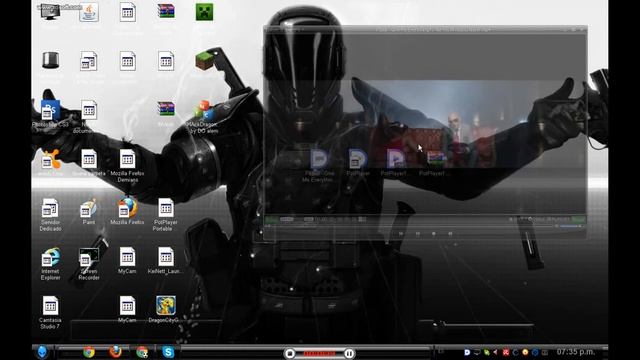Open Skype from the taskbar
640x360 pixels.
pyautogui.click(x=168, y=352)
